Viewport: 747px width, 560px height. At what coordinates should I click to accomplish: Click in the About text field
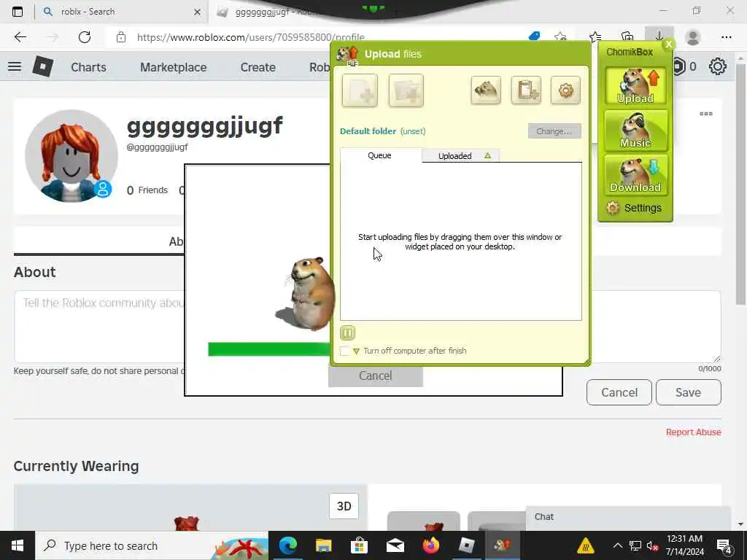click(x=368, y=327)
